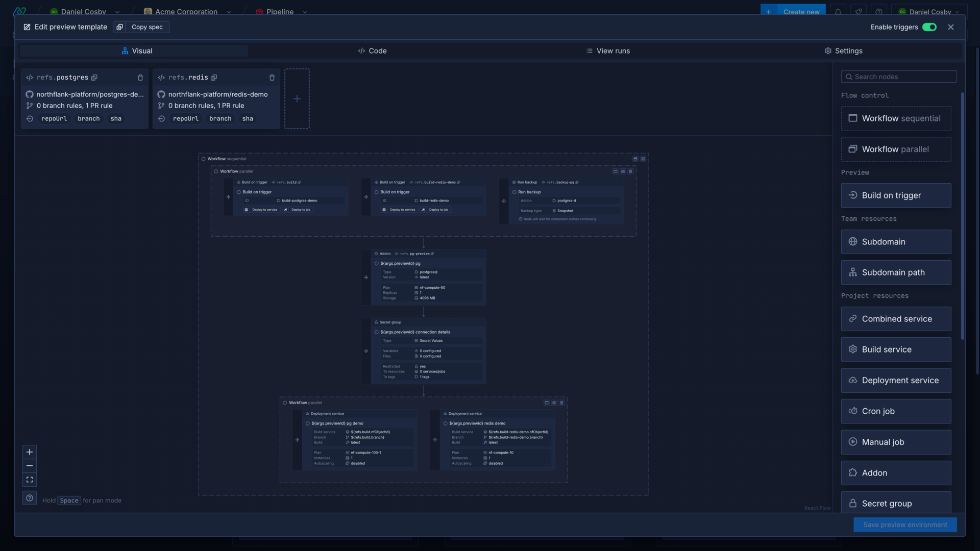Click the copy icon beside Copy spec
The height and width of the screenshot is (551, 980).
pos(119,27)
